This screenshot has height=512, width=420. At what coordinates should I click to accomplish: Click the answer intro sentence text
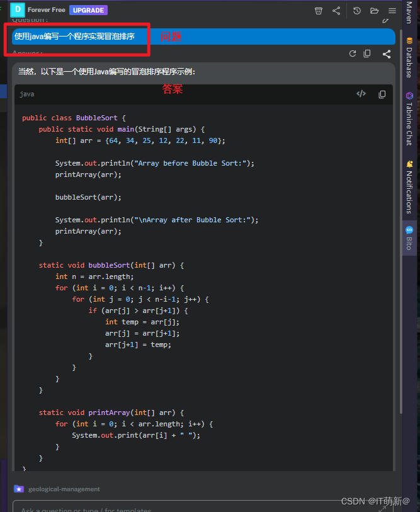[x=106, y=72]
